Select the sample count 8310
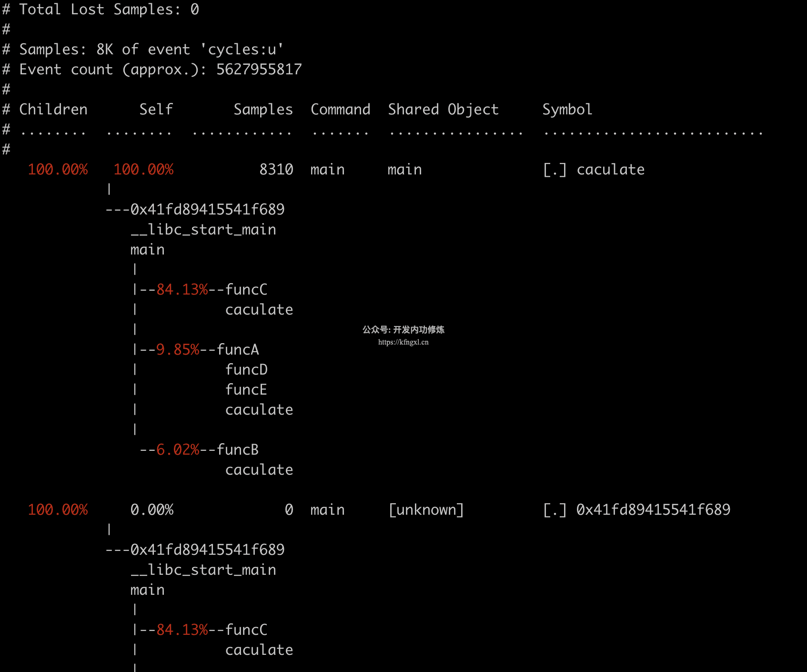Image resolution: width=807 pixels, height=672 pixels. (x=276, y=169)
